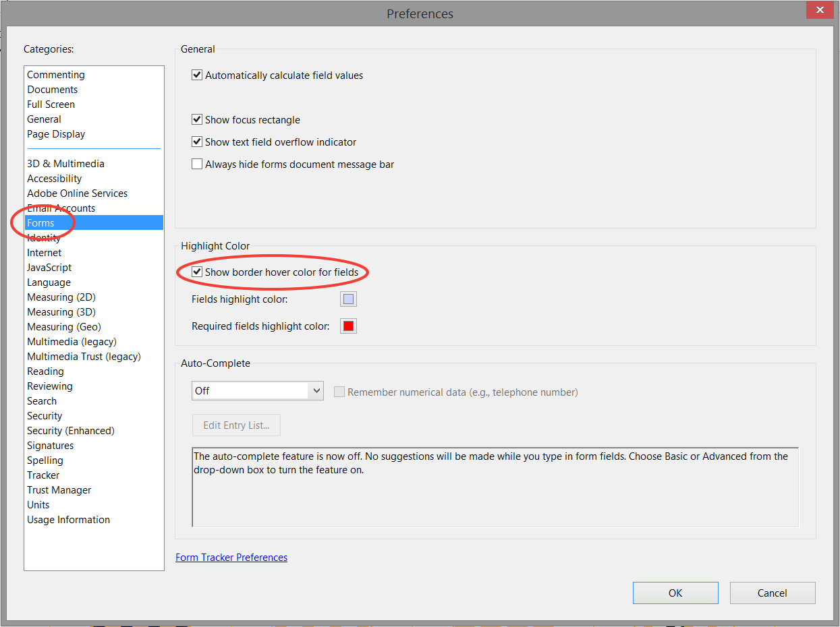Dismiss the dialog with Cancel
Image resolution: width=840 pixels, height=627 pixels.
point(772,593)
